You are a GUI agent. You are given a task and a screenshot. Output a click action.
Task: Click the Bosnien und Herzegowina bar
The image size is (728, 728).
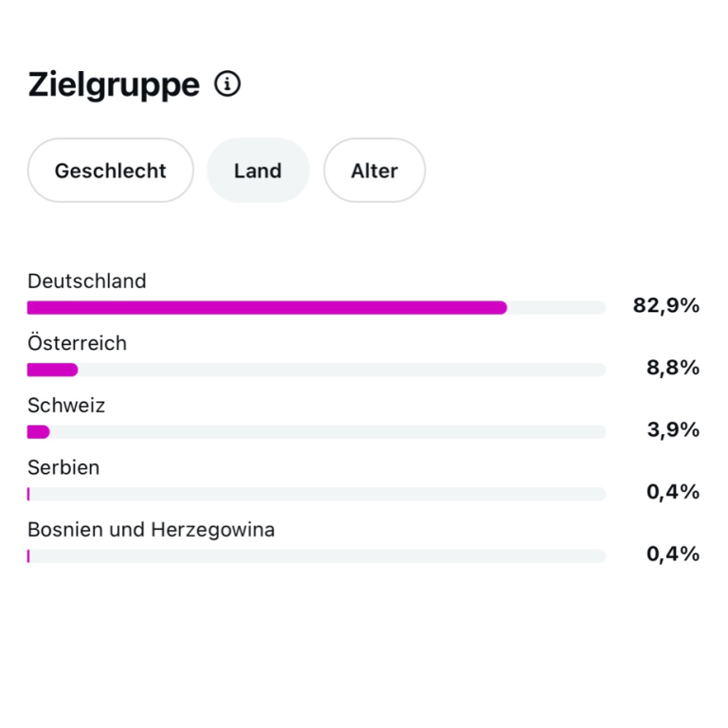316,556
